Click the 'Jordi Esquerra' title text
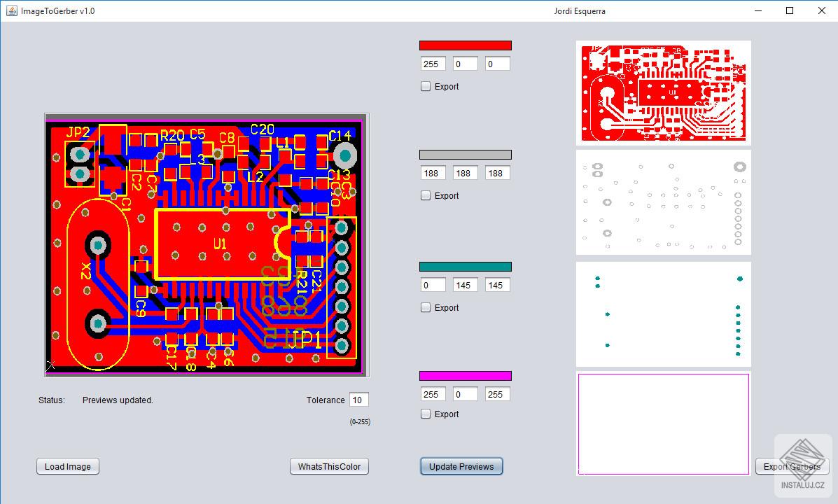This screenshot has height=504, width=838. (x=580, y=10)
